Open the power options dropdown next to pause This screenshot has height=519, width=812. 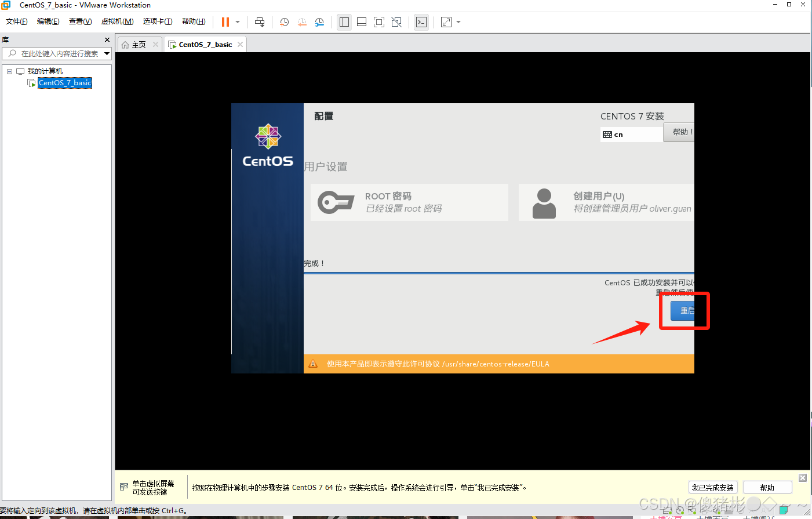[x=238, y=22]
